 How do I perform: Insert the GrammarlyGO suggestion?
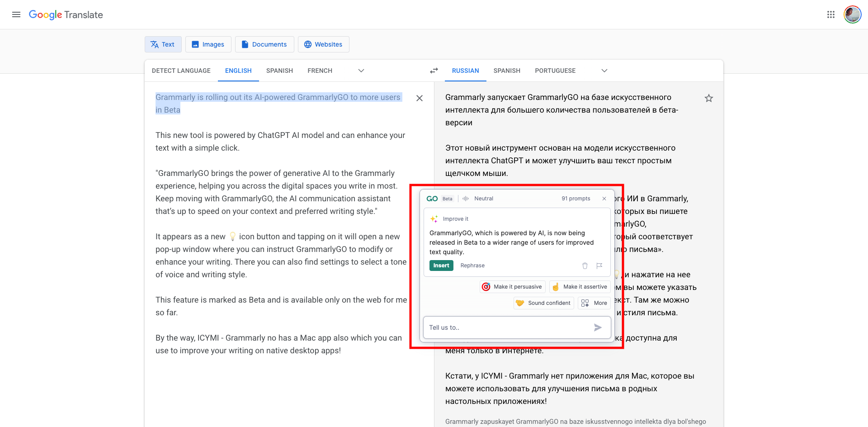441,266
